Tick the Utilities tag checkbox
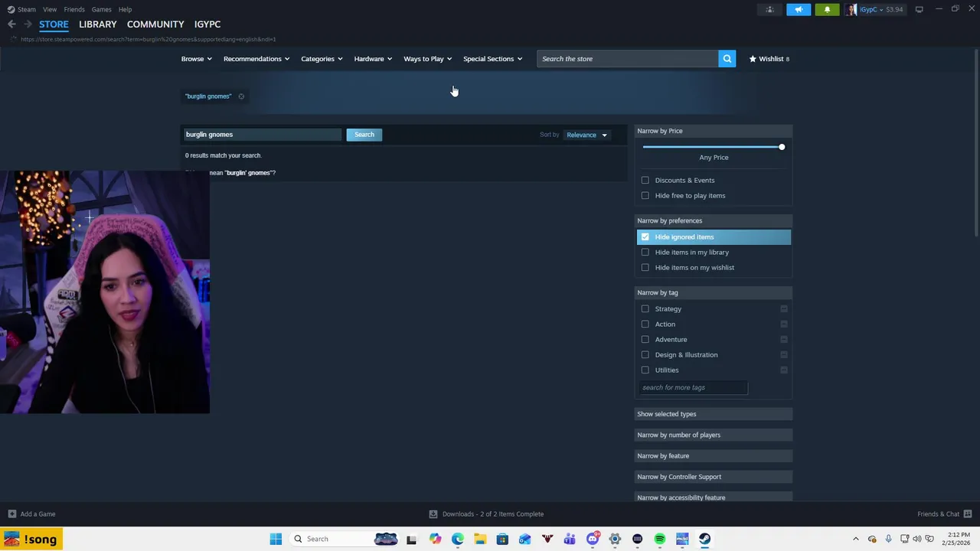The width and height of the screenshot is (980, 551). coord(645,370)
